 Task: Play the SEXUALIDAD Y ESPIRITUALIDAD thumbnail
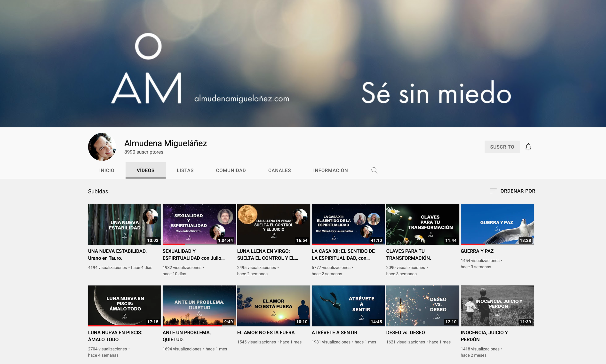[x=199, y=225]
